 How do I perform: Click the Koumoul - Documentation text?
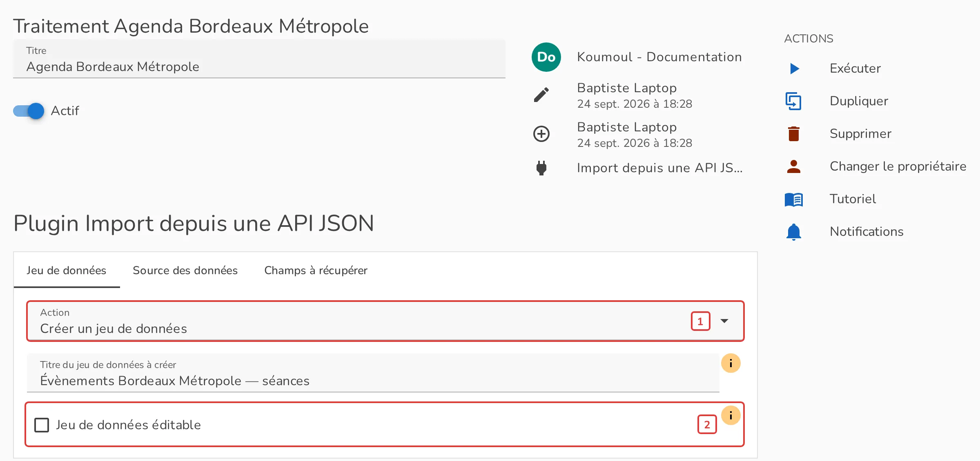(659, 57)
